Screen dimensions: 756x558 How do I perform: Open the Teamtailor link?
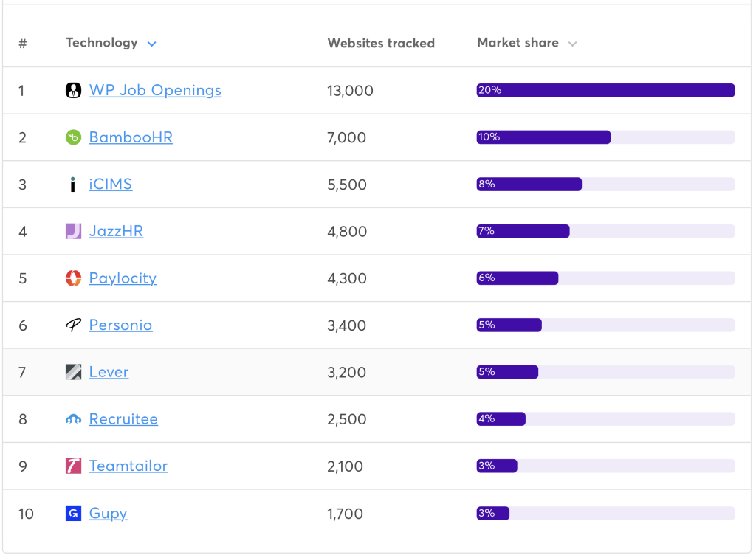128,466
